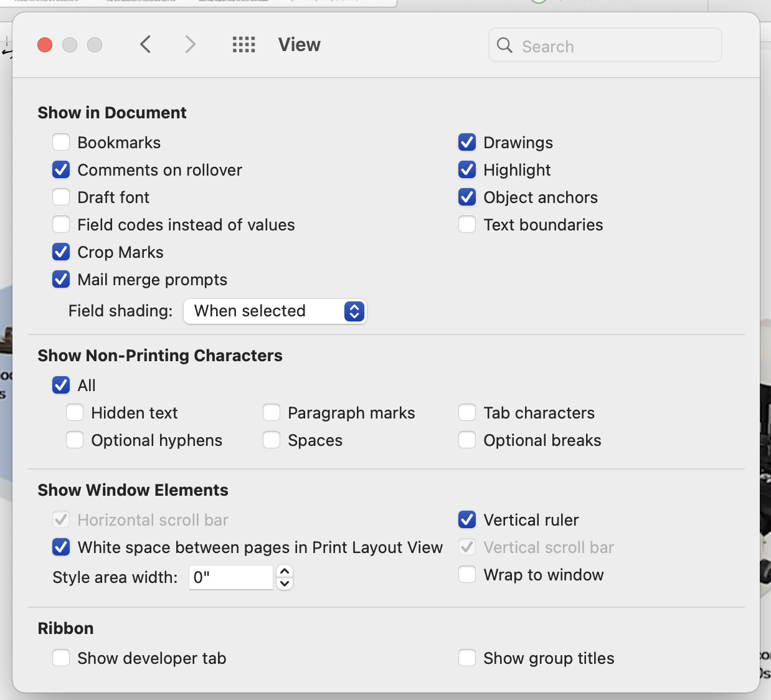Uncheck Comments on rollover
This screenshot has height=700, width=771.
pyautogui.click(x=61, y=170)
